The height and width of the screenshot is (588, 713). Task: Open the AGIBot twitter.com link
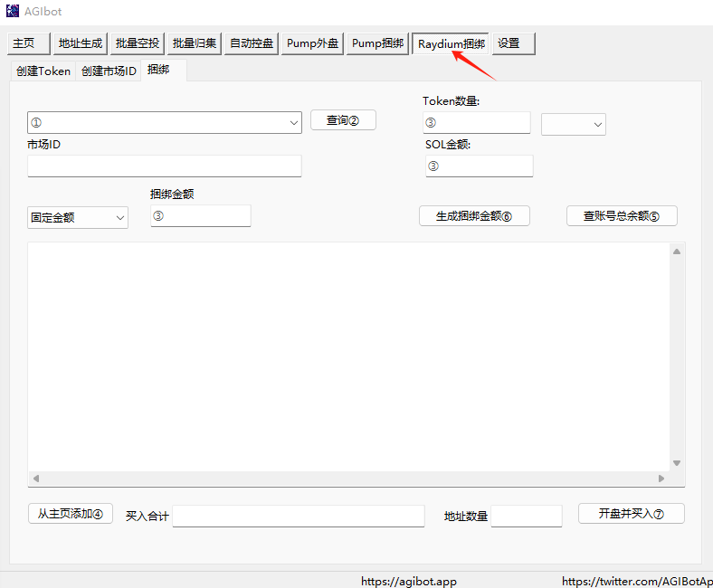[x=637, y=581]
